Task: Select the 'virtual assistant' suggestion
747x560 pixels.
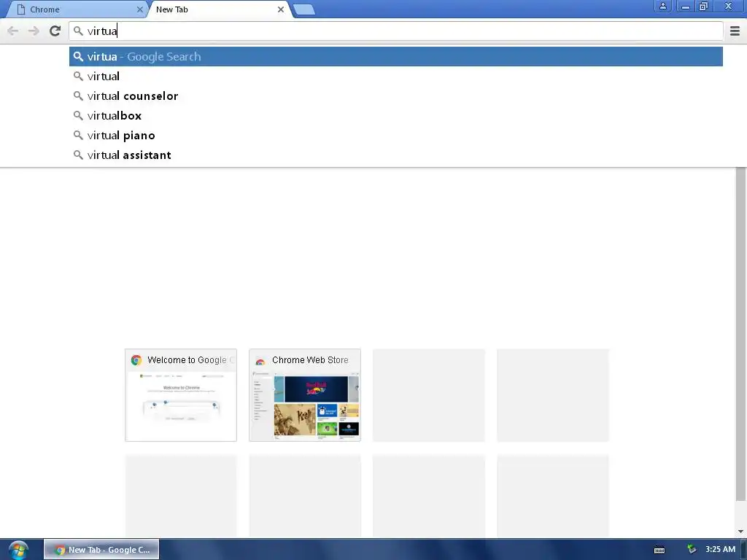Action: (x=396, y=155)
